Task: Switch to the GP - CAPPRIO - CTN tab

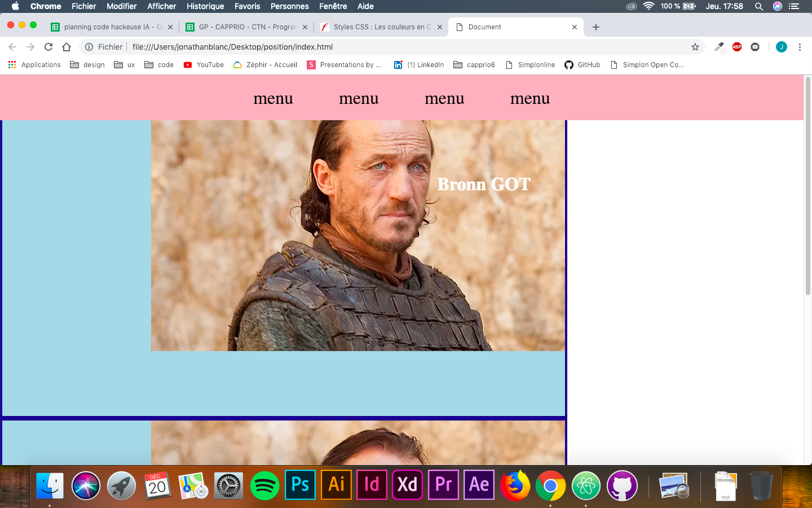Action: [x=246, y=27]
